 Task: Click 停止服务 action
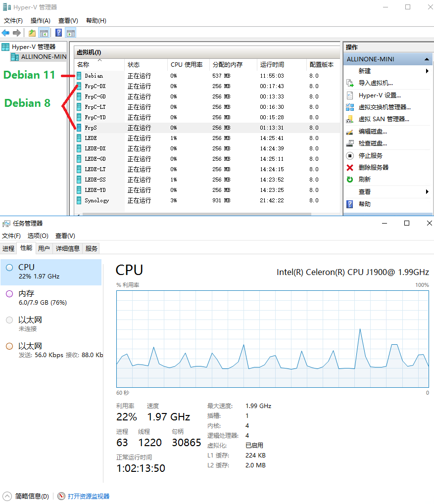[371, 156]
